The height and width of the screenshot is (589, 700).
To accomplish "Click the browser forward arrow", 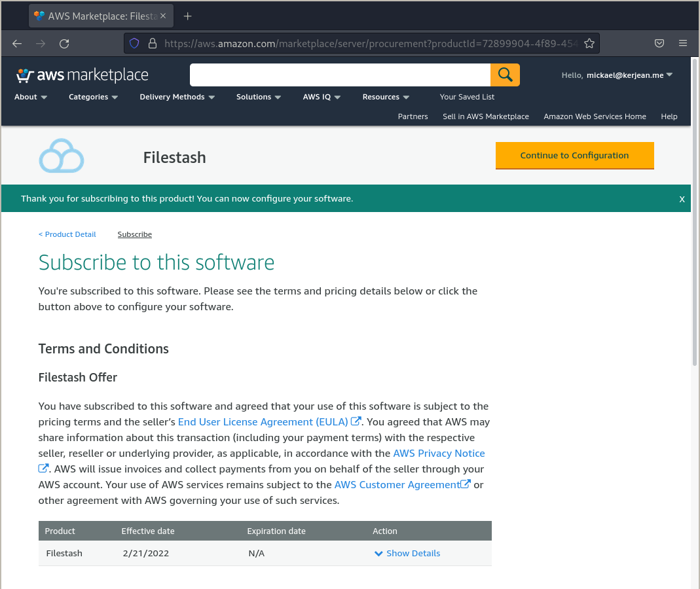I will (x=41, y=43).
